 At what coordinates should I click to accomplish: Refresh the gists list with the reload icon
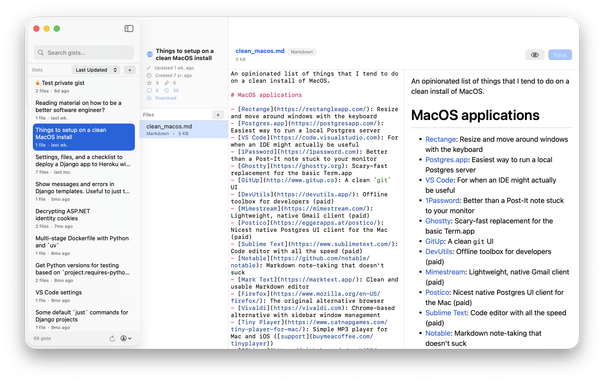[112, 338]
